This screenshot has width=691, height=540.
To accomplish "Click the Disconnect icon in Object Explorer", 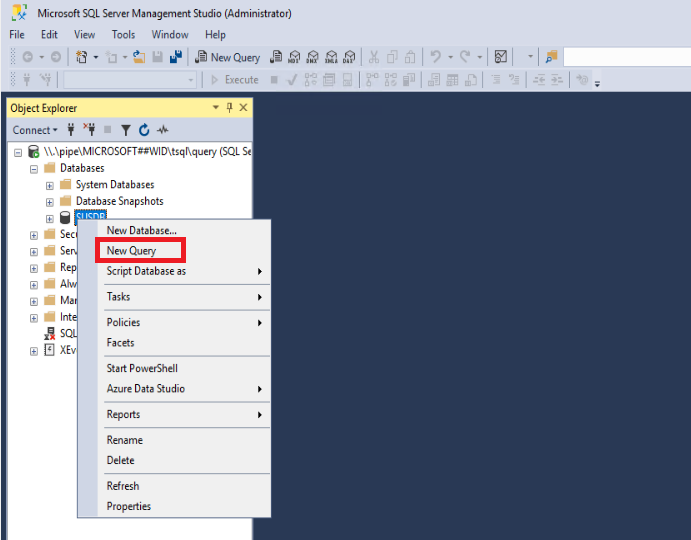I will [x=89, y=129].
